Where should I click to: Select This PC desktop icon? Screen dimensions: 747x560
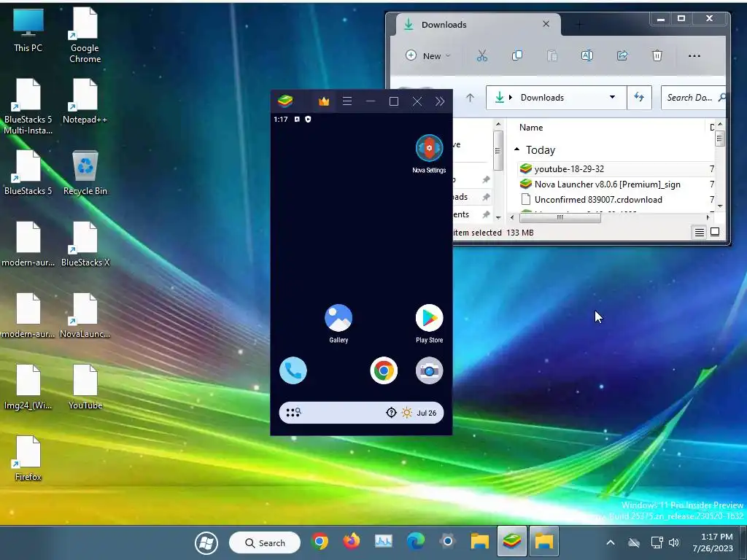point(28,29)
